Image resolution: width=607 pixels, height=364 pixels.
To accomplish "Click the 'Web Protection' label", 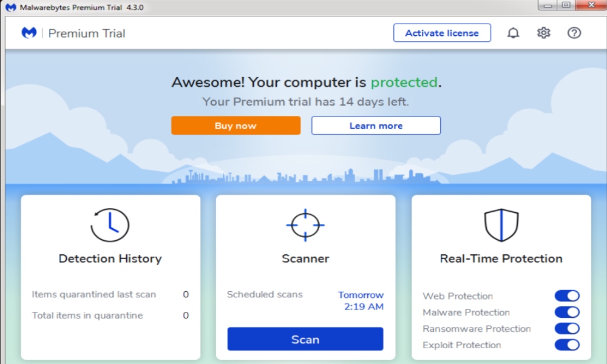I will pos(458,296).
